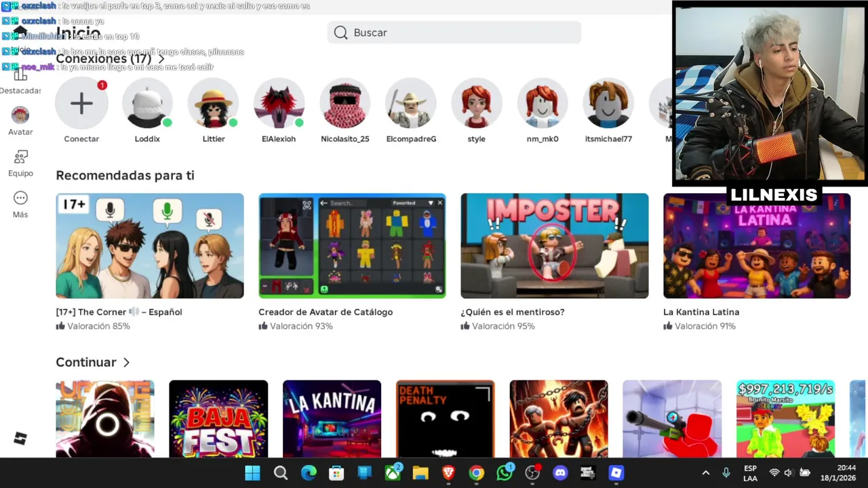Launch Microsoft Edge from the taskbar

click(x=309, y=473)
